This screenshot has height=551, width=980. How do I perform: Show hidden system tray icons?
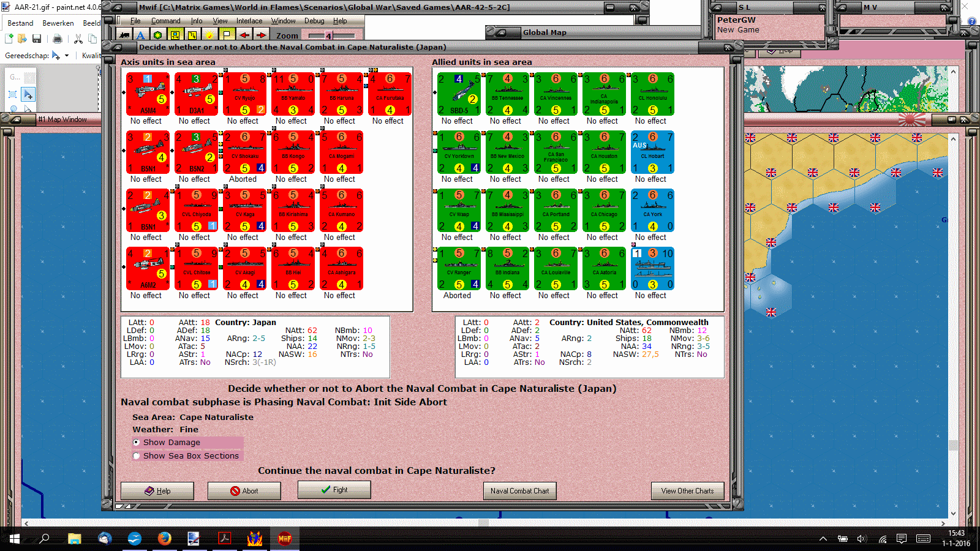tap(823, 539)
